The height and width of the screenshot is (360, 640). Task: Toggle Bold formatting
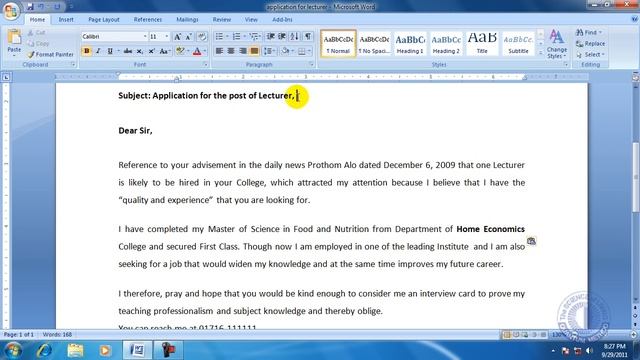click(87, 51)
